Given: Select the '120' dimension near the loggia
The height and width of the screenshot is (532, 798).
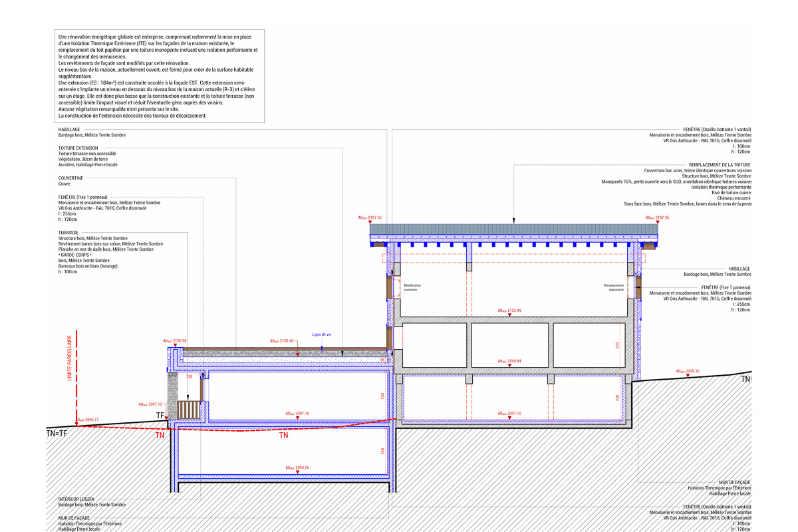Looking at the screenshot, I should tap(189, 376).
